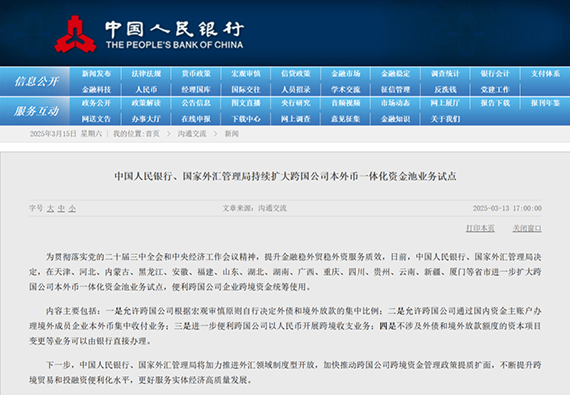Viewport: 570px width, 395px height.
Task: Visit the 金融知识 page
Action: (x=396, y=119)
